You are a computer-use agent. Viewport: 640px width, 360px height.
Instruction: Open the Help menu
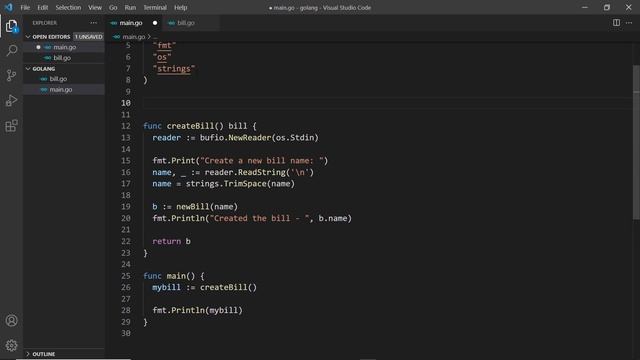(x=180, y=7)
